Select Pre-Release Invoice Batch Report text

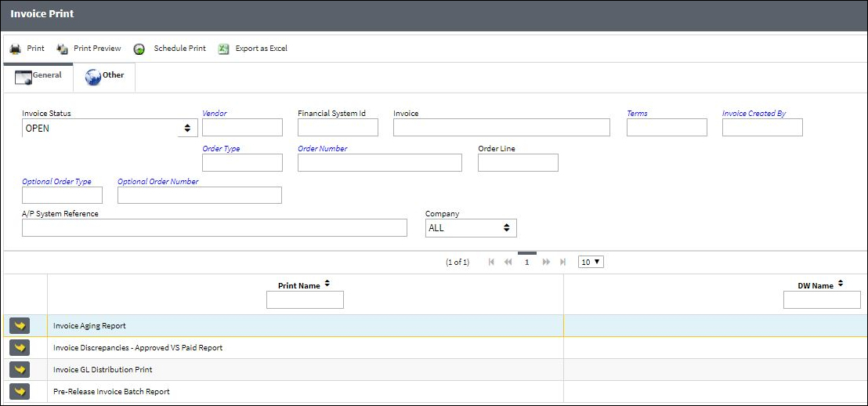coord(111,392)
